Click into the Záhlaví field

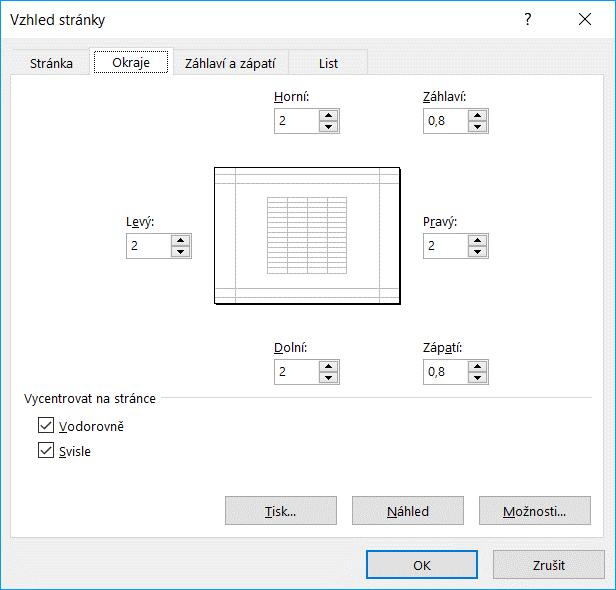(x=446, y=121)
